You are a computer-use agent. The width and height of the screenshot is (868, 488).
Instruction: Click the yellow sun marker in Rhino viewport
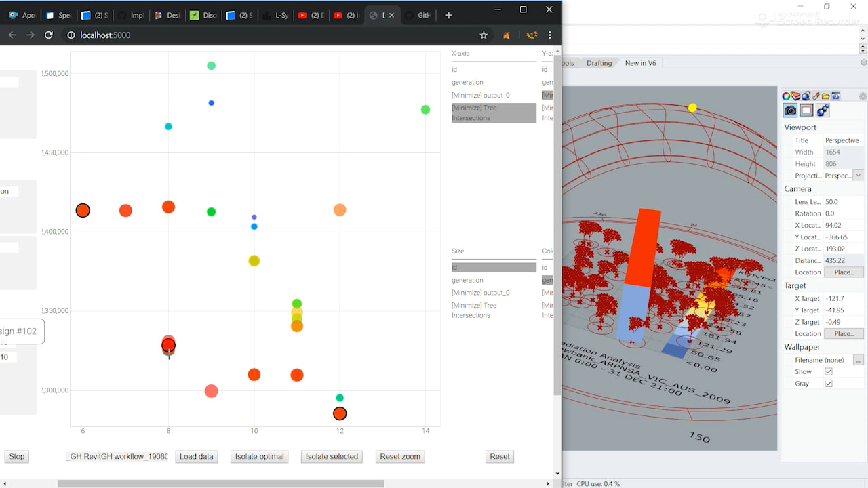(692, 108)
